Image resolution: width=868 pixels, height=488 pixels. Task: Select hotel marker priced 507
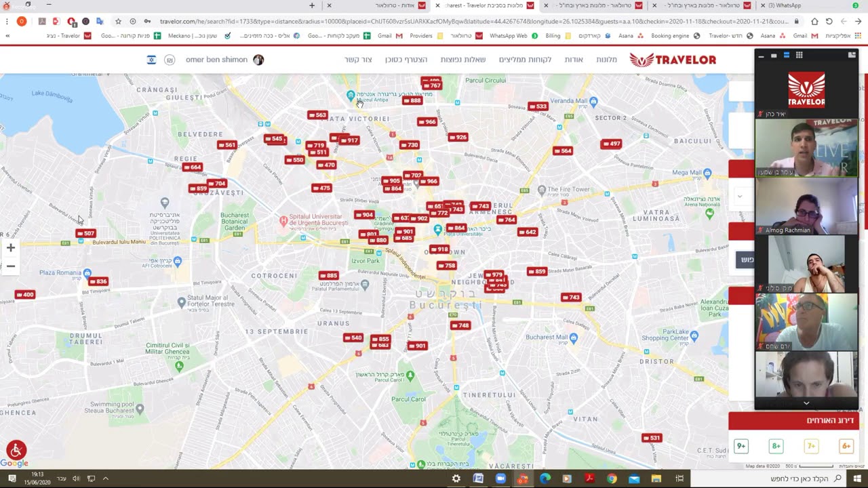point(85,233)
